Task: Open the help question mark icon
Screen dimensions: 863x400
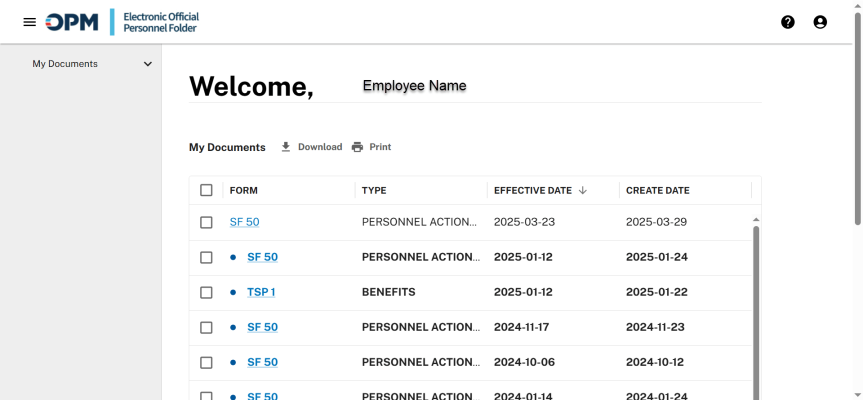Action: pos(788,22)
